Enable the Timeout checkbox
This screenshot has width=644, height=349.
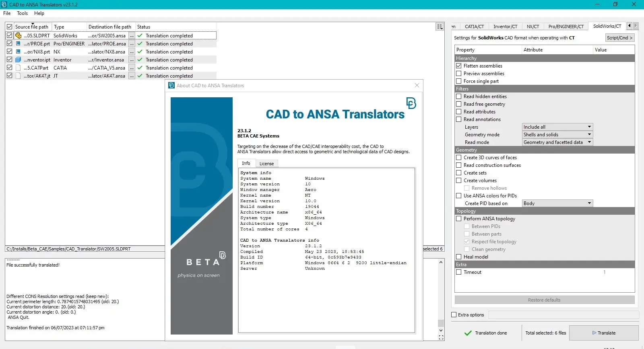click(x=458, y=272)
